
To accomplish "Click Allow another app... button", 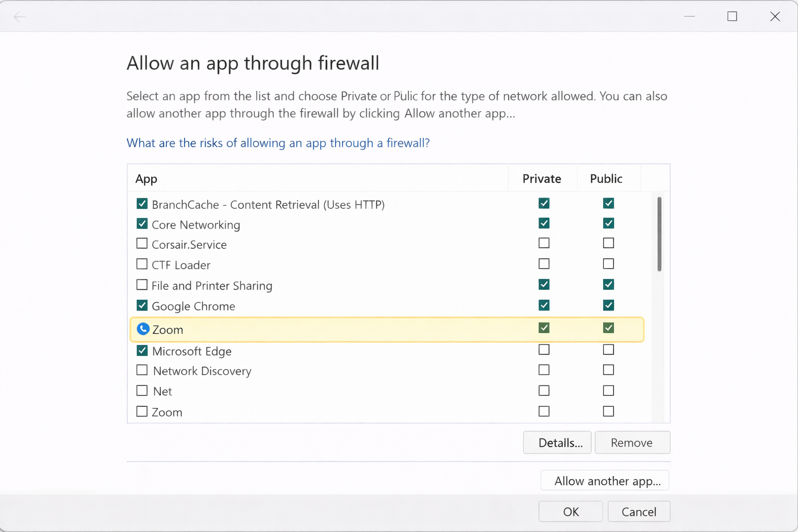I will 605,481.
